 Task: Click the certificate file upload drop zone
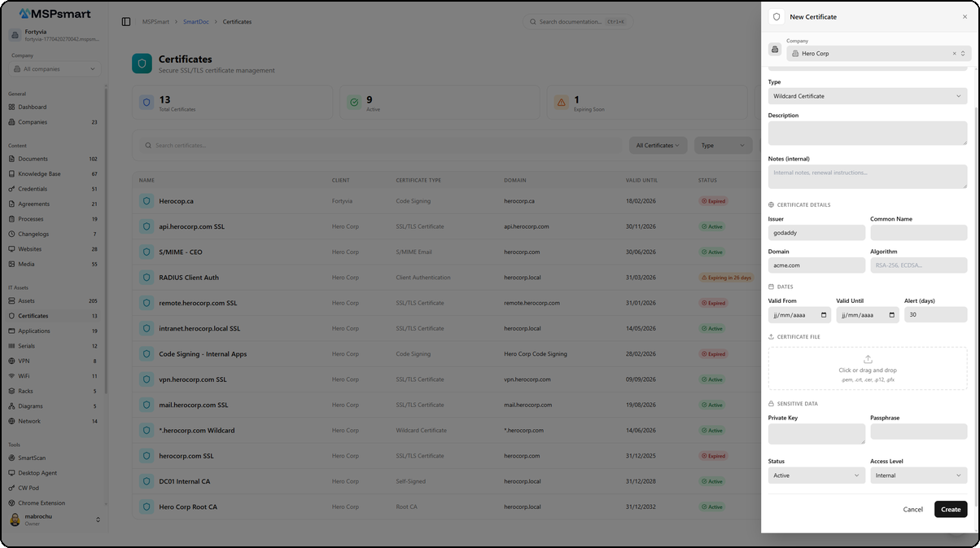coord(867,366)
